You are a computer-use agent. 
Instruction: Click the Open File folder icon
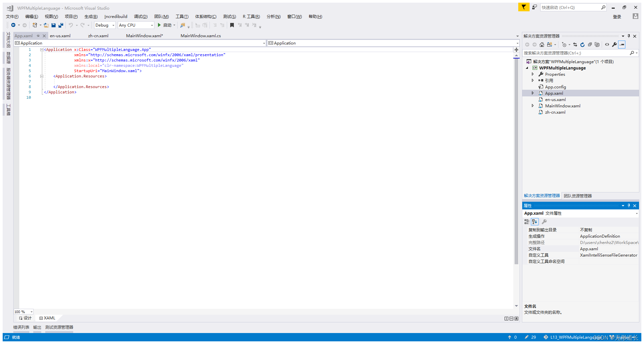(46, 25)
